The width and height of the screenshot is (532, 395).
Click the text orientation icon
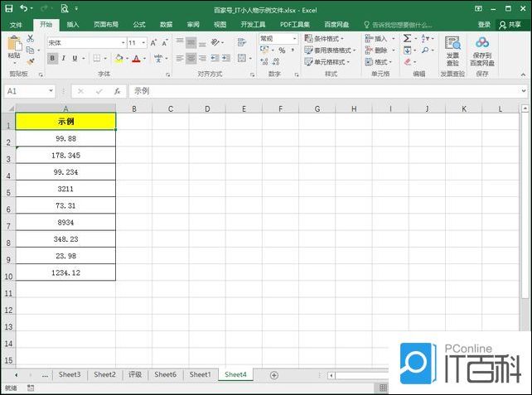[x=215, y=42]
